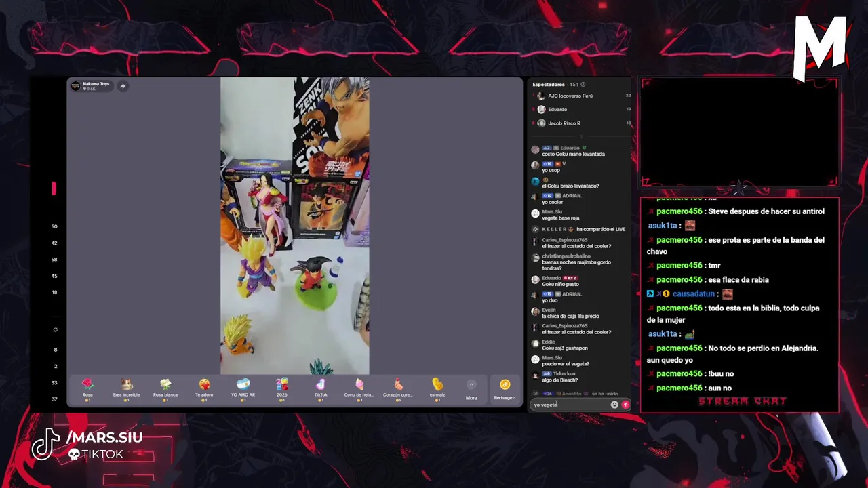Send the Corazón coreano gift
Image resolution: width=868 pixels, height=488 pixels.
[x=397, y=390]
